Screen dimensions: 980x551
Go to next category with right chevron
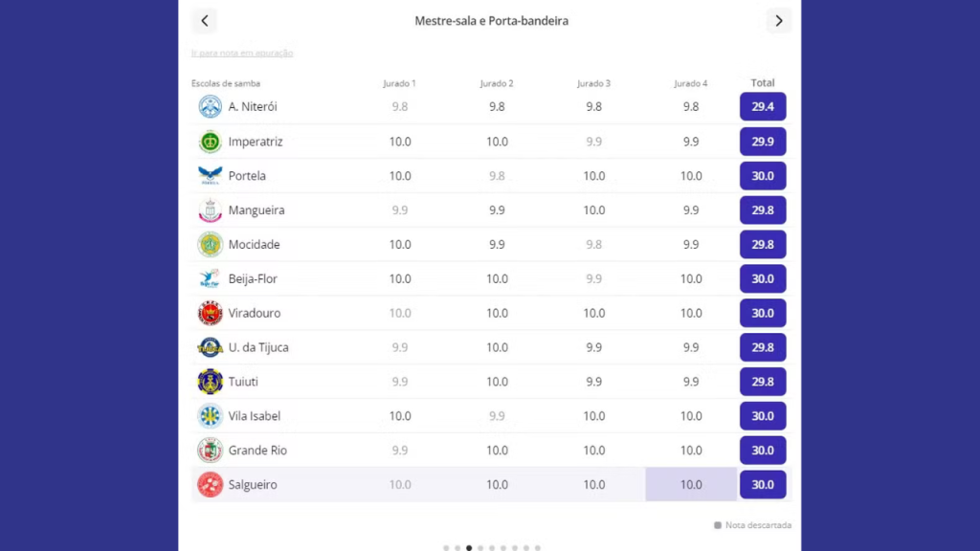778,21
